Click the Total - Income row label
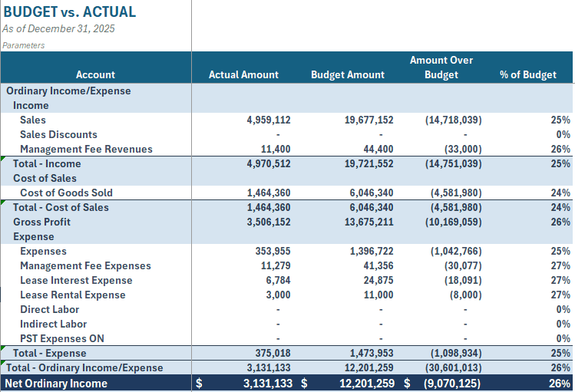 (x=47, y=163)
